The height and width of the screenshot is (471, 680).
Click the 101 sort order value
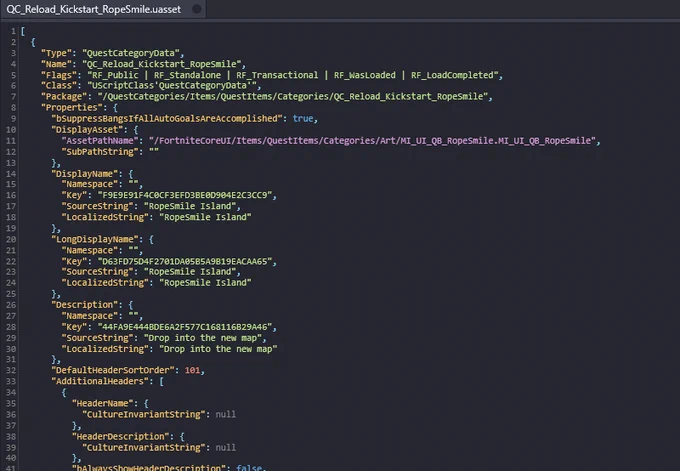pyautogui.click(x=192, y=370)
